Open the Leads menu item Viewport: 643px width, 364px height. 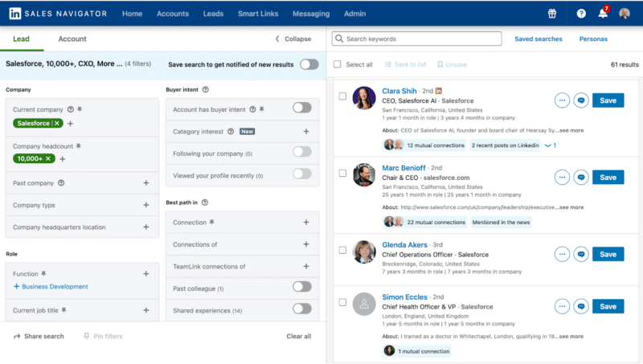pyautogui.click(x=213, y=14)
